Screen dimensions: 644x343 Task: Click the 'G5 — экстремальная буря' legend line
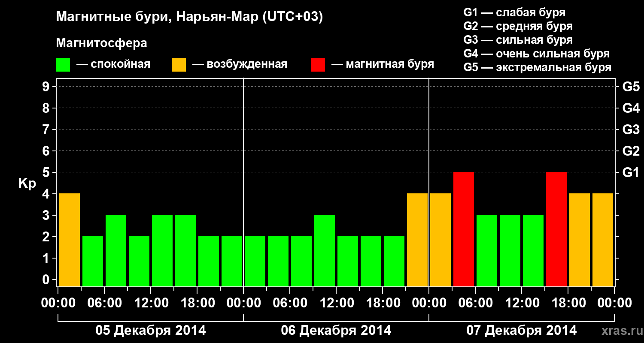(x=538, y=67)
